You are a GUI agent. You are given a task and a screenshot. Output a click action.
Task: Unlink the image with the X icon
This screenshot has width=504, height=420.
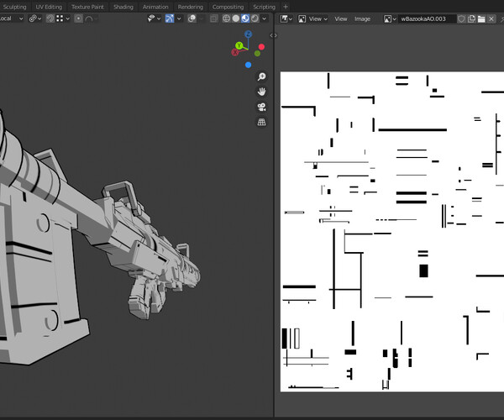pyautogui.click(x=491, y=19)
